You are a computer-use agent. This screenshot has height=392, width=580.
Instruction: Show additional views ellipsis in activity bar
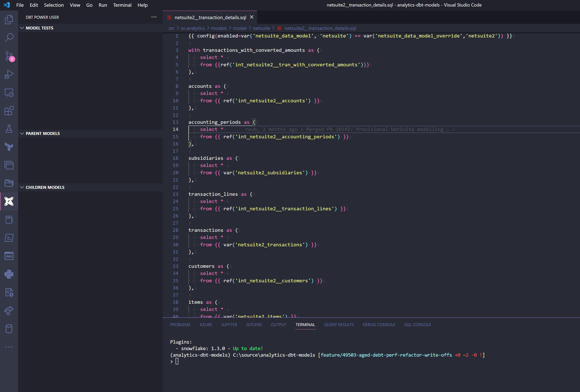9,347
